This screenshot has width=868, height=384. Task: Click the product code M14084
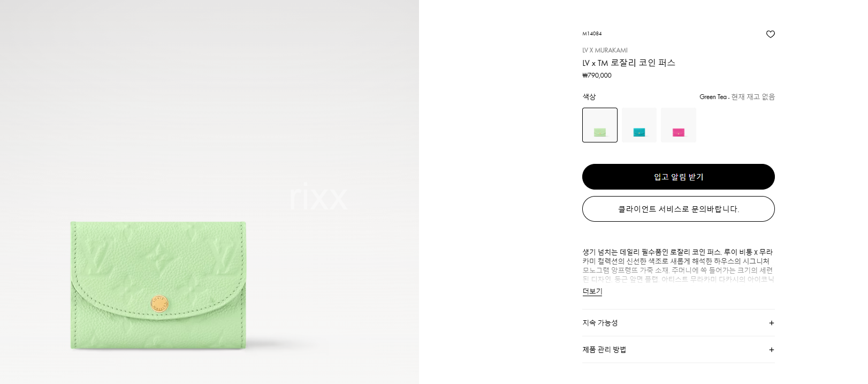click(592, 34)
